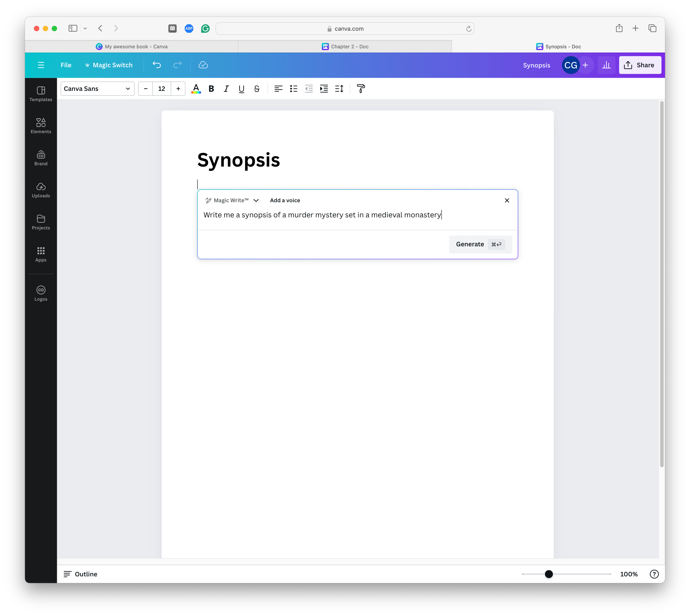Click the bulleted list icon
Image resolution: width=690 pixels, height=616 pixels.
[x=293, y=89]
